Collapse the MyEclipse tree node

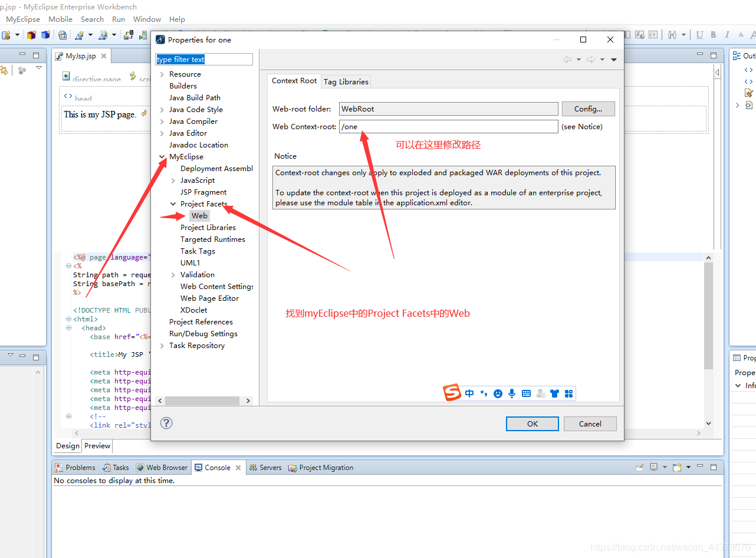[x=162, y=157]
